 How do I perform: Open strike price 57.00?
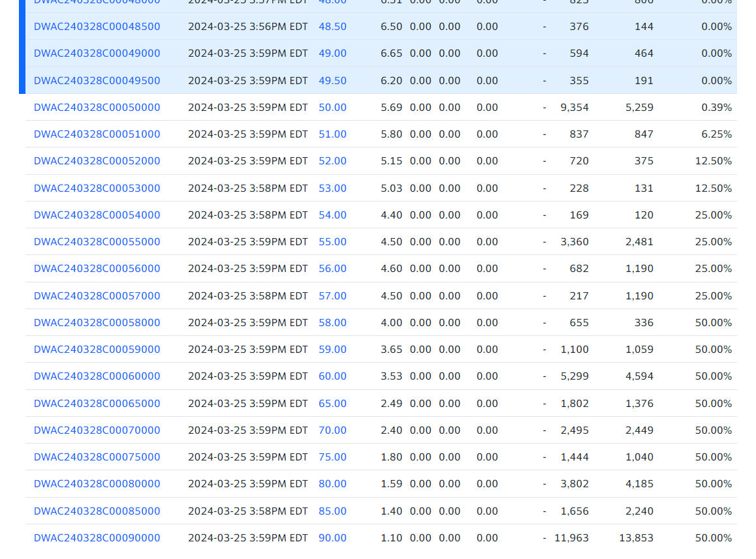332,296
